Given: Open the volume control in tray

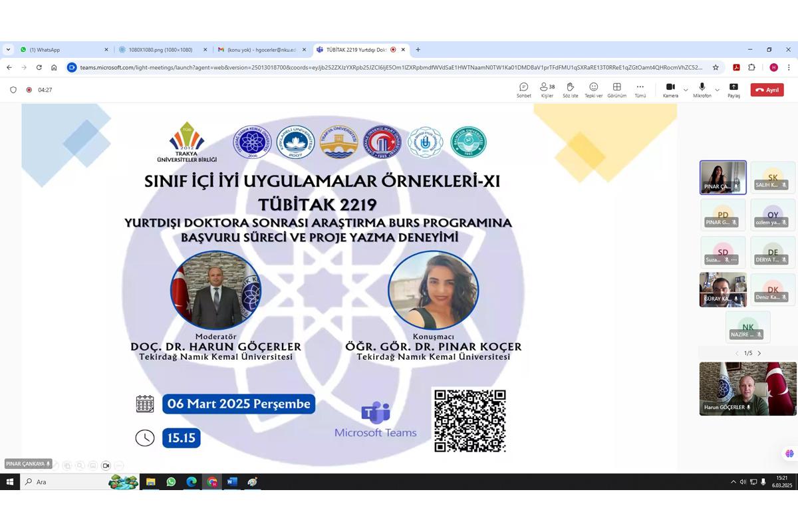Looking at the screenshot, I should click(x=743, y=482).
